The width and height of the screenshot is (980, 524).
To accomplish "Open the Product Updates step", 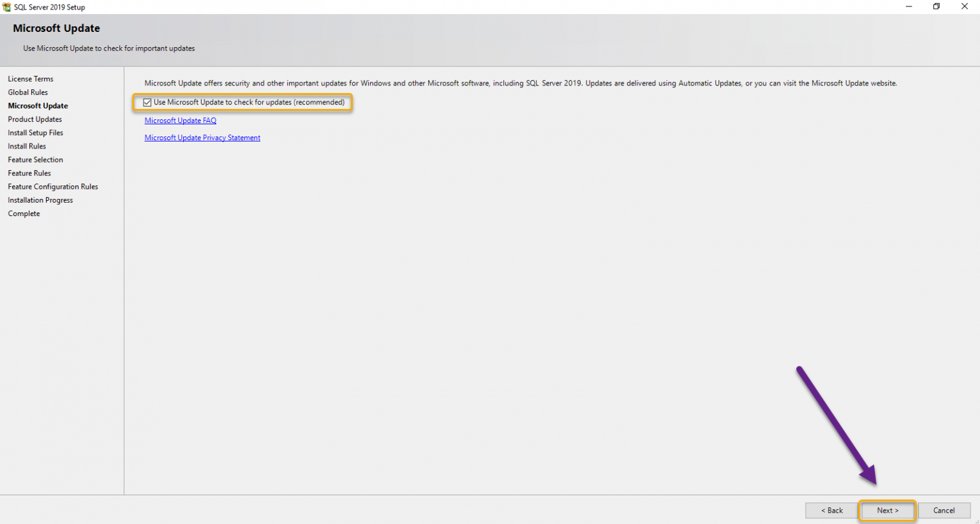I will (34, 119).
